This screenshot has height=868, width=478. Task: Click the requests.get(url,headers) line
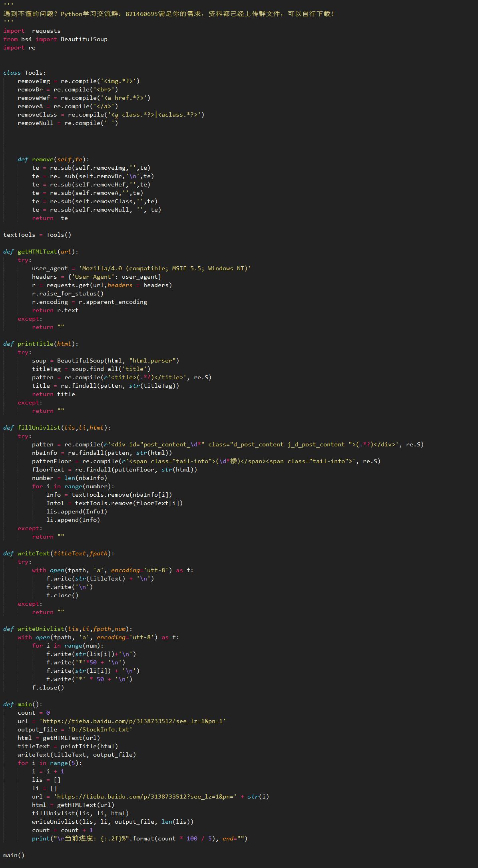[102, 285]
